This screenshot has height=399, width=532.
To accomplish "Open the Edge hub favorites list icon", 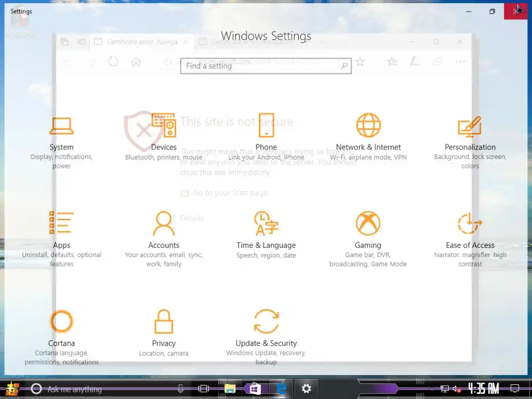I will [392, 61].
